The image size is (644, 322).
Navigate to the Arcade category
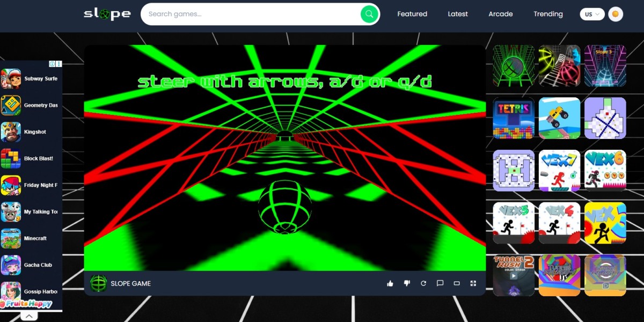point(500,14)
